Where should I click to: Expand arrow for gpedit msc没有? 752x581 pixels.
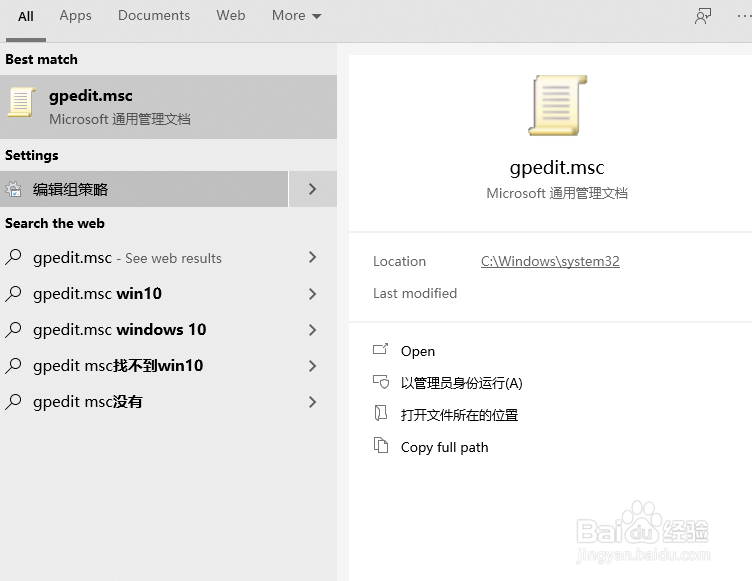[313, 402]
